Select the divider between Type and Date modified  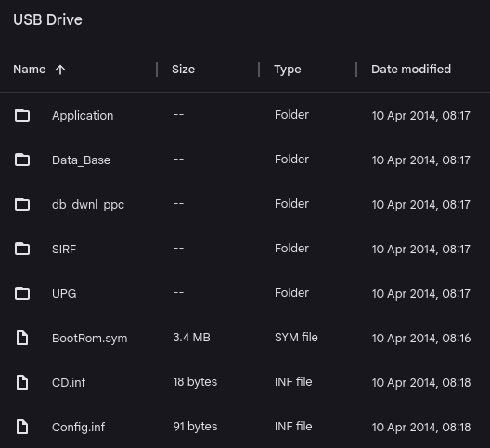pos(356,70)
